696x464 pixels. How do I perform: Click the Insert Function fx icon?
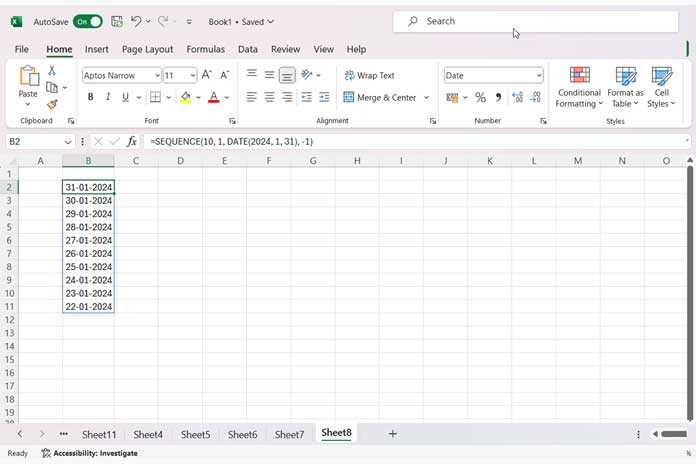coord(131,142)
